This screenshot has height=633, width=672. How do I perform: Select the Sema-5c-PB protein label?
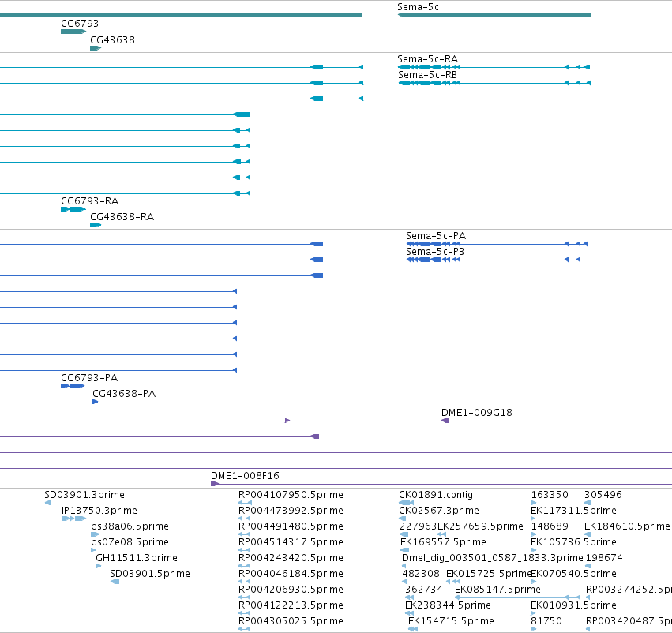coord(435,252)
